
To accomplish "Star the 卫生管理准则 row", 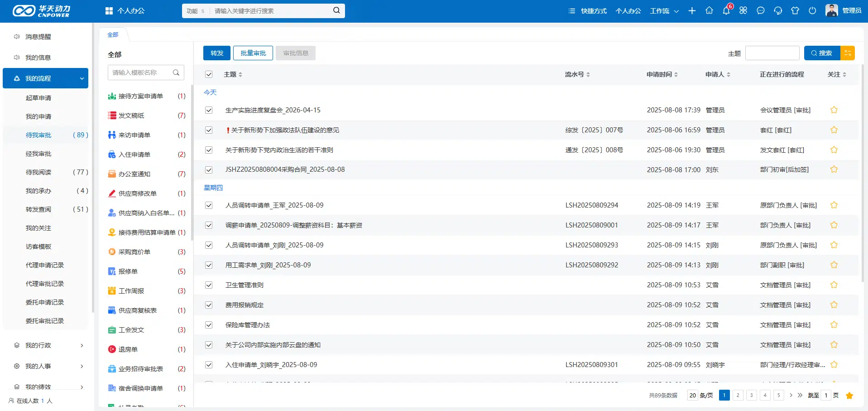I will click(834, 285).
